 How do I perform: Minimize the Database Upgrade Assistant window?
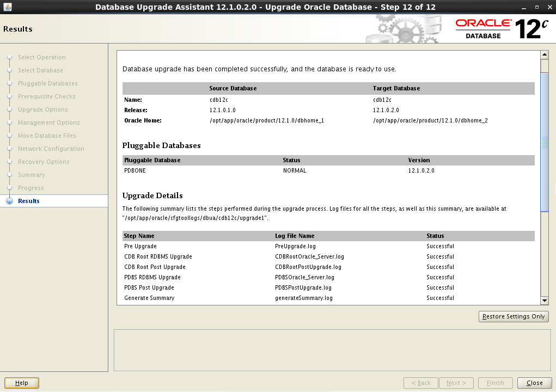(524, 7)
